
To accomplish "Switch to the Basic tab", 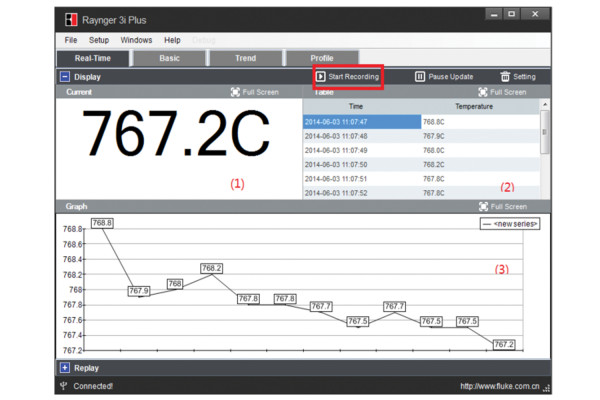I will pyautogui.click(x=170, y=58).
